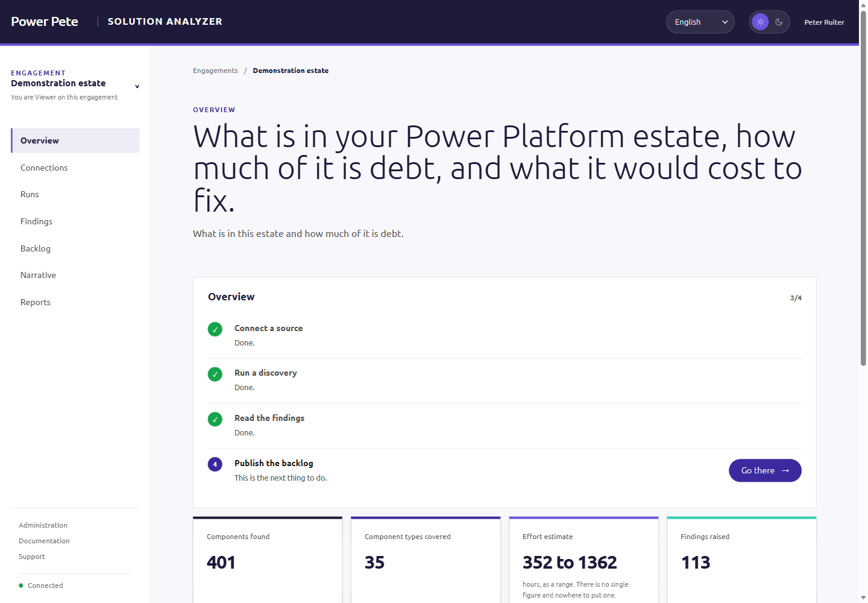Click the Demonstration estate breadcrumb text
Viewport: 868px width, 603px height.
(x=291, y=71)
